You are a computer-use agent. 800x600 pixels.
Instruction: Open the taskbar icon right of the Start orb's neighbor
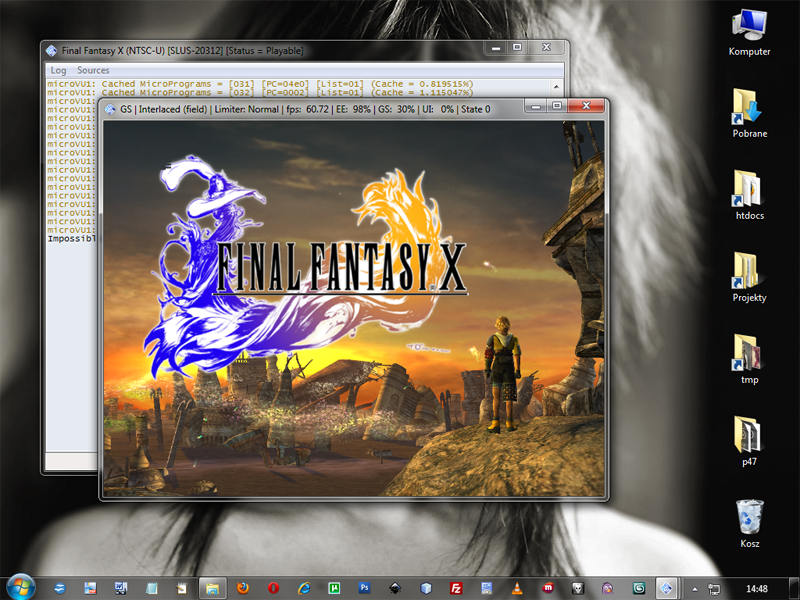point(90,588)
